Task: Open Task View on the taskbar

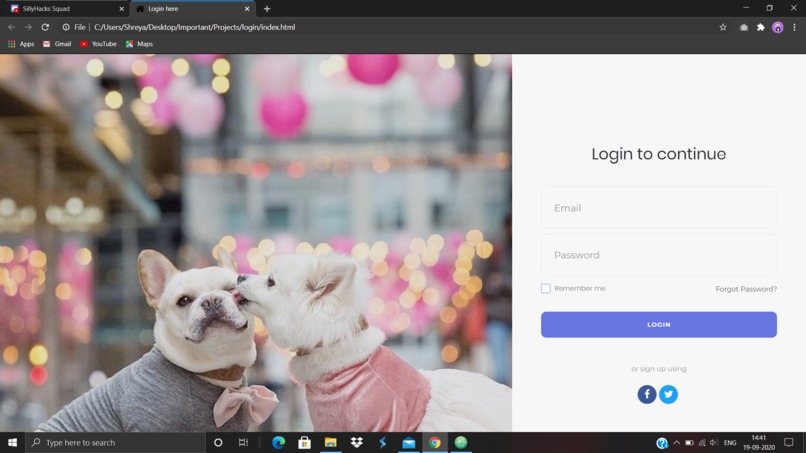Action: click(243, 442)
